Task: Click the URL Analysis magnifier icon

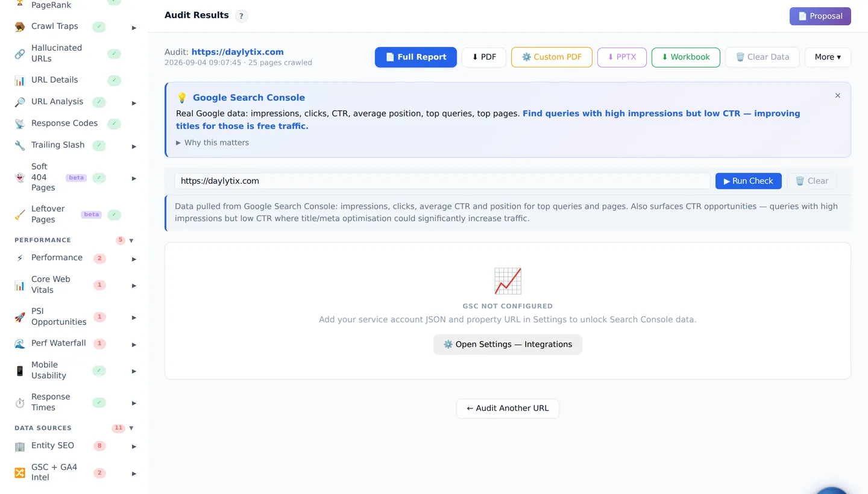Action: [20, 102]
